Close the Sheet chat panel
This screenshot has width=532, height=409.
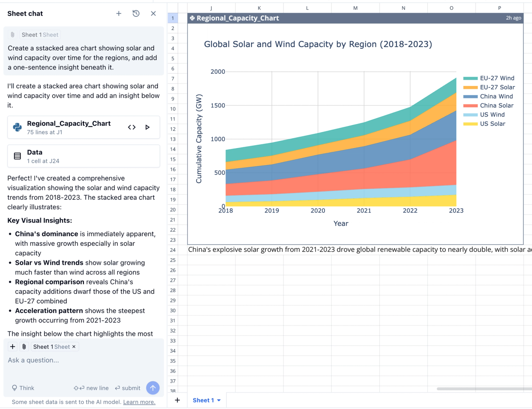(x=153, y=13)
